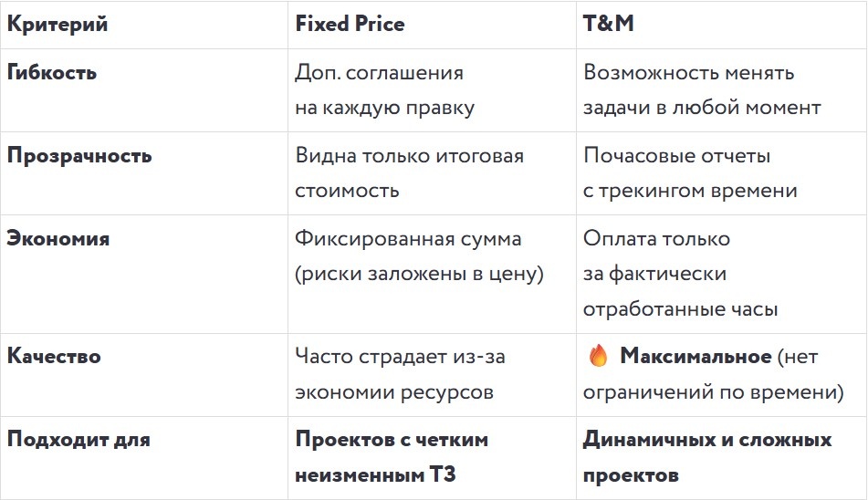Viewport: 868px width, 500px height.
Task: Select 'Почасовые отчеты с трекингом времени' cell
Action: (690, 173)
